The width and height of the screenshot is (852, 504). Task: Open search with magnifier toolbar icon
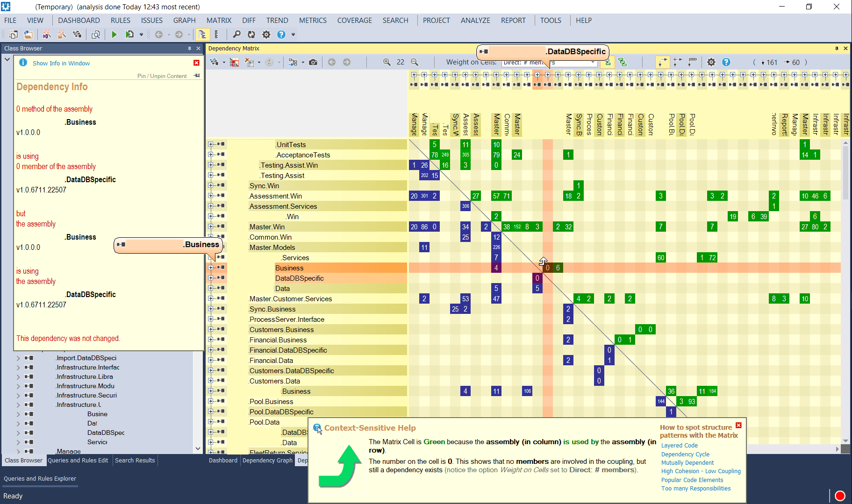tap(236, 34)
